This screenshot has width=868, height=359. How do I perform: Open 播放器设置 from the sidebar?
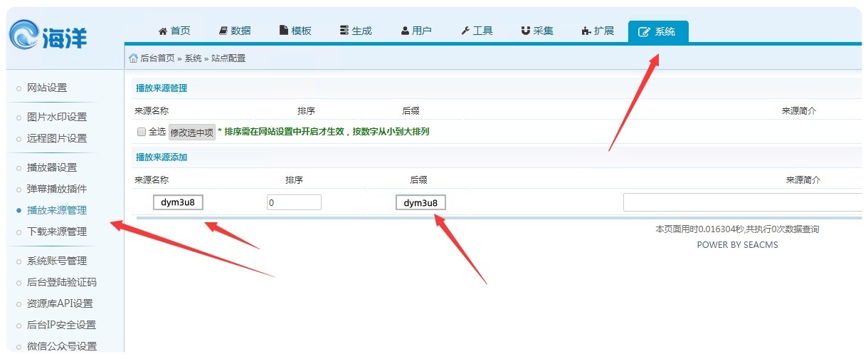52,168
